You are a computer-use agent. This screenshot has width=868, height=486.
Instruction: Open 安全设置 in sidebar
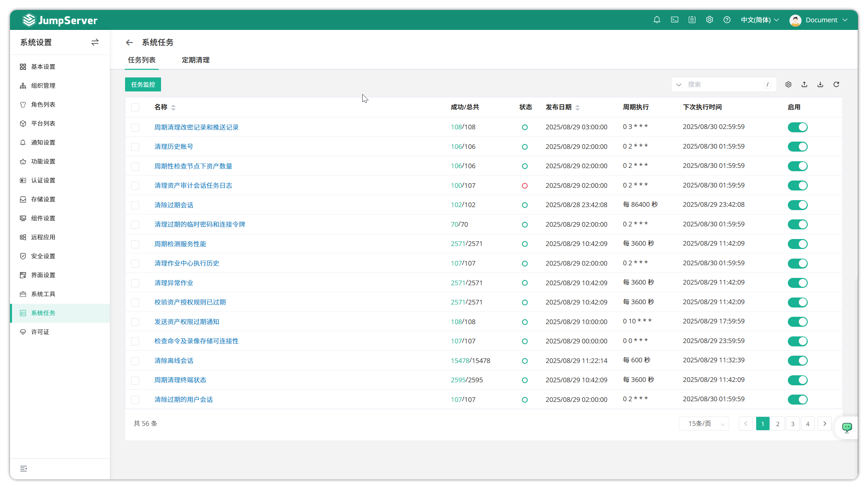[x=60, y=256]
